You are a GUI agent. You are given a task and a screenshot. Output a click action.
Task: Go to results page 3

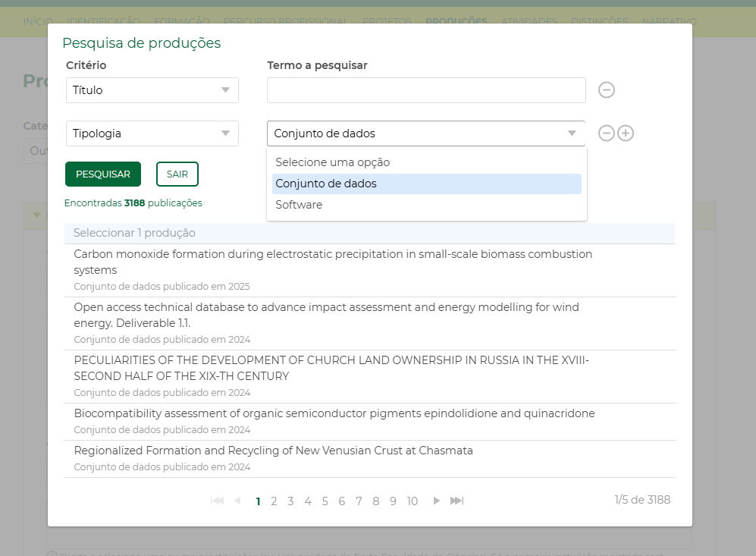(290, 501)
